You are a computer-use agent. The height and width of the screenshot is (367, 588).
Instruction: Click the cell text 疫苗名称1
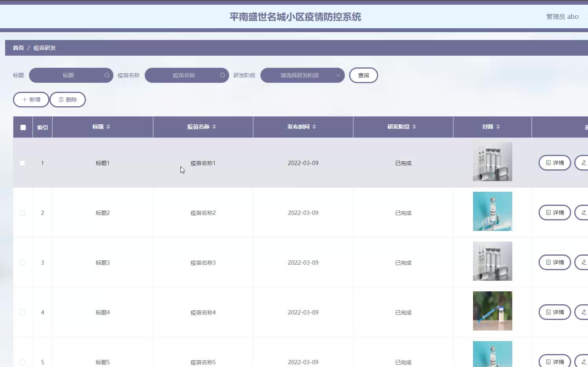pos(203,163)
